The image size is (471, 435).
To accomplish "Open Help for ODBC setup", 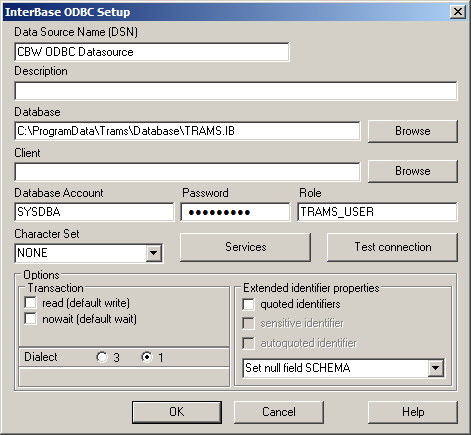I will point(413,412).
